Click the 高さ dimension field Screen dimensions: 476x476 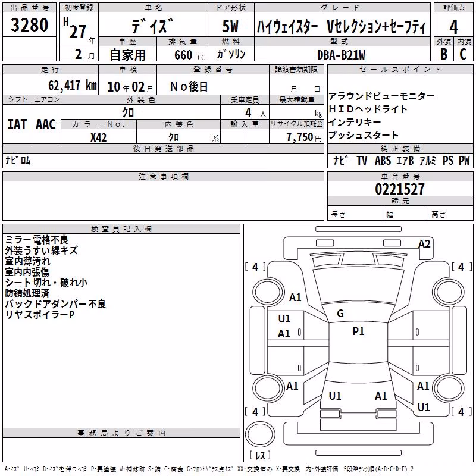point(450,213)
